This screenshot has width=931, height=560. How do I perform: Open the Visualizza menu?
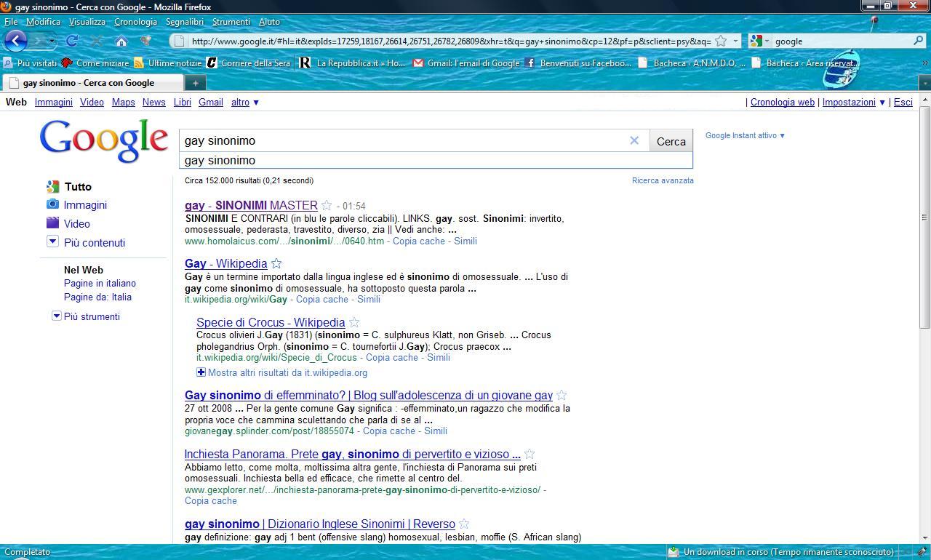pyautogui.click(x=87, y=22)
